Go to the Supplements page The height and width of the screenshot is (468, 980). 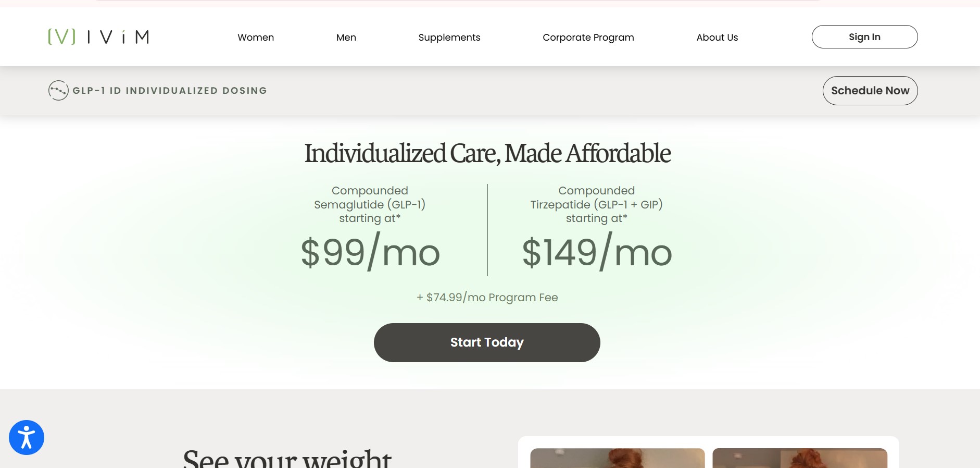449,38
